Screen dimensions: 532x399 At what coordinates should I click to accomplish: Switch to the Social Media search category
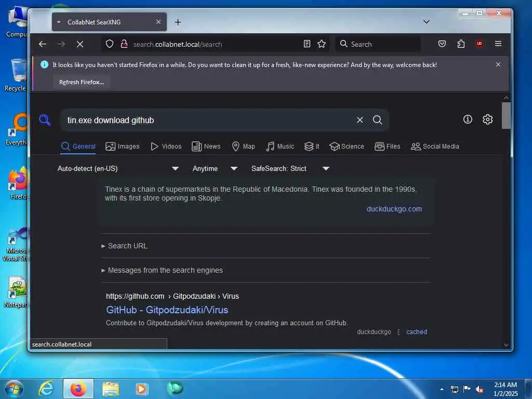click(x=435, y=146)
